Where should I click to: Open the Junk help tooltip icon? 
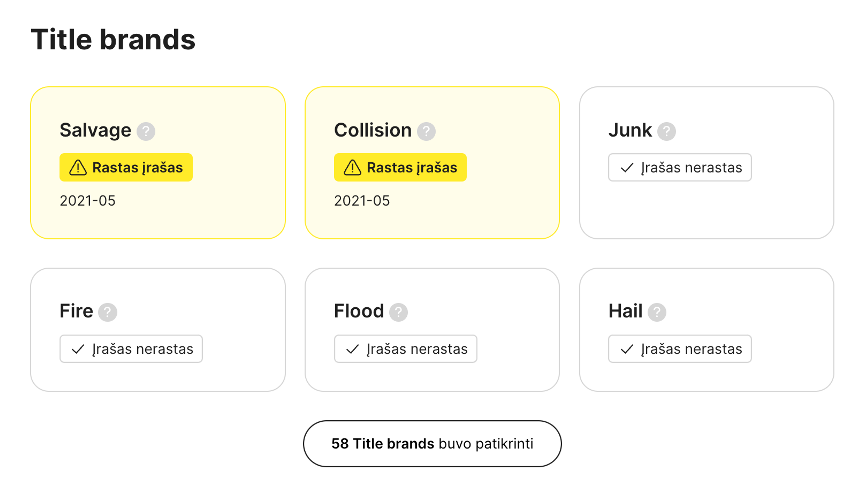[666, 131]
